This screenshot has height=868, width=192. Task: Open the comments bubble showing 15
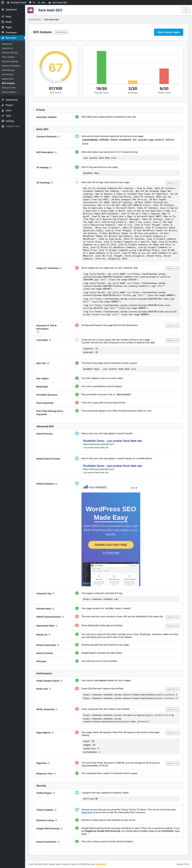[32, 2]
